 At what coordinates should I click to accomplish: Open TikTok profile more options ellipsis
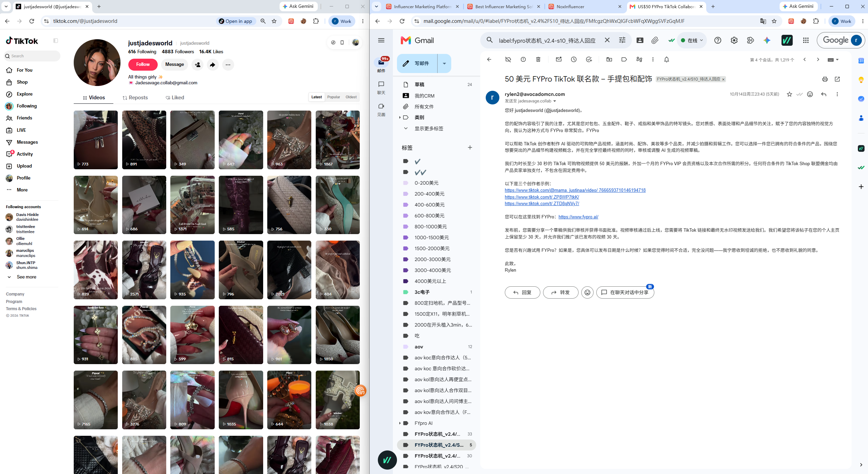(x=228, y=64)
